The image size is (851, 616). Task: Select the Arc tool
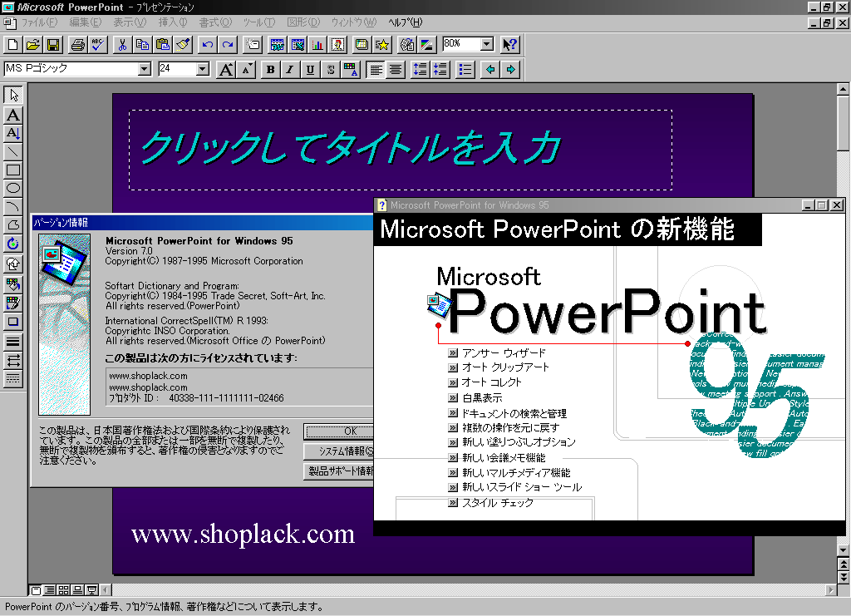(x=13, y=207)
